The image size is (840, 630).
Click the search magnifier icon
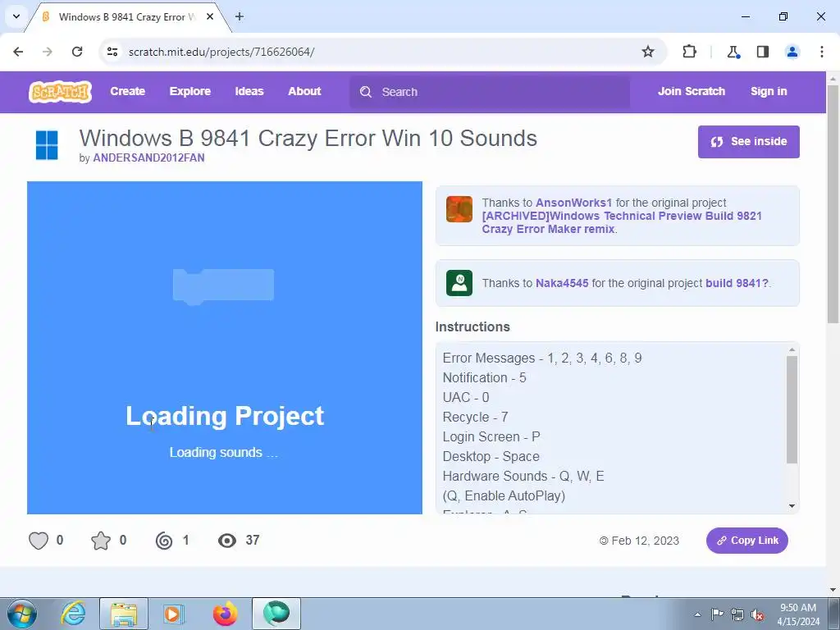[x=366, y=92]
